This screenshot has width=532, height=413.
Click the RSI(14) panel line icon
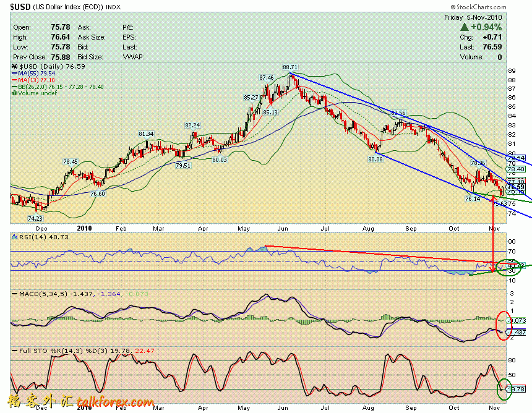pyautogui.click(x=15, y=237)
